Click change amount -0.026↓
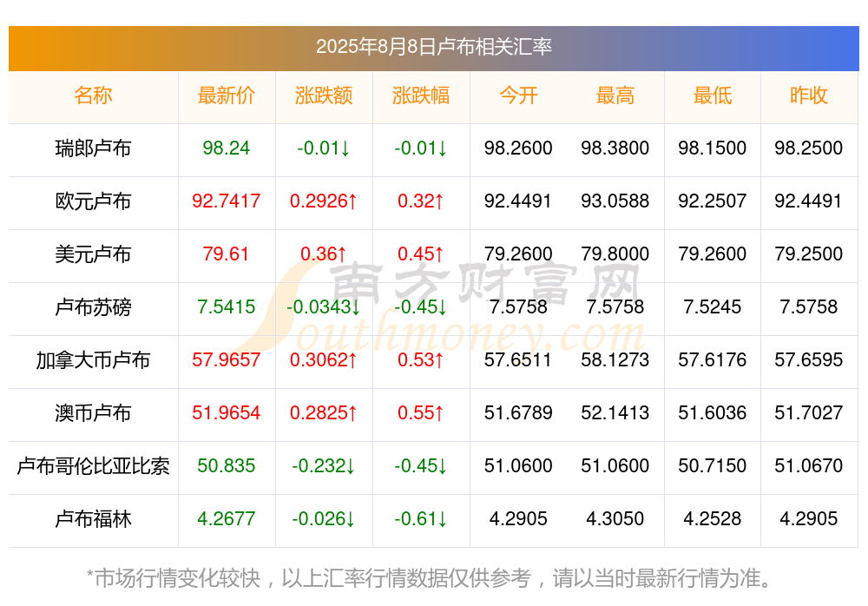 pyautogui.click(x=323, y=518)
